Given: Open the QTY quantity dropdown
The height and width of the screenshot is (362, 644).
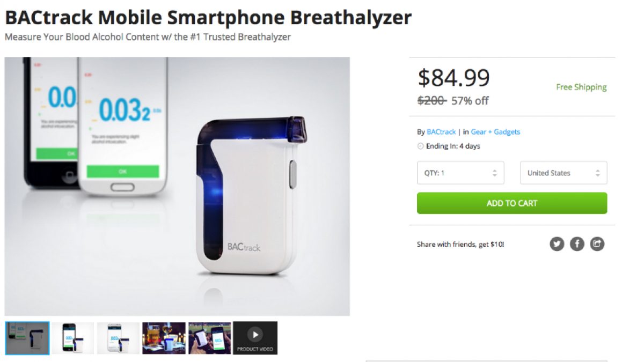Looking at the screenshot, I should pyautogui.click(x=460, y=173).
